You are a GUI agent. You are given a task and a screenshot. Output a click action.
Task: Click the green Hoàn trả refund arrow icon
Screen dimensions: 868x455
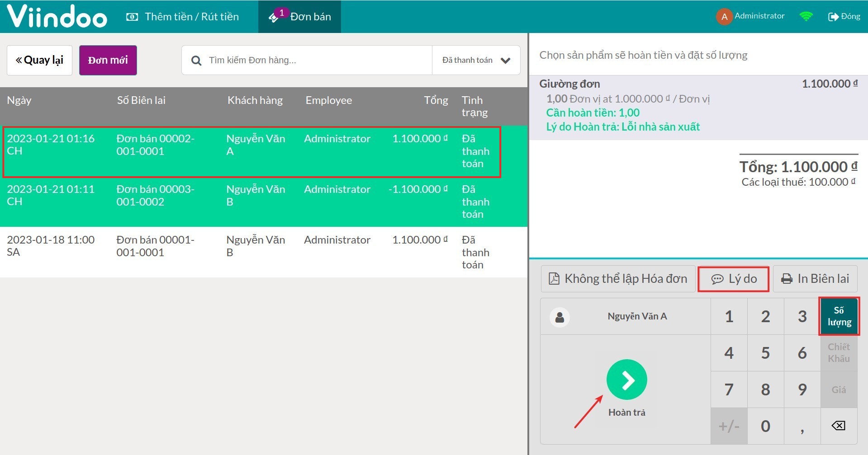click(626, 380)
